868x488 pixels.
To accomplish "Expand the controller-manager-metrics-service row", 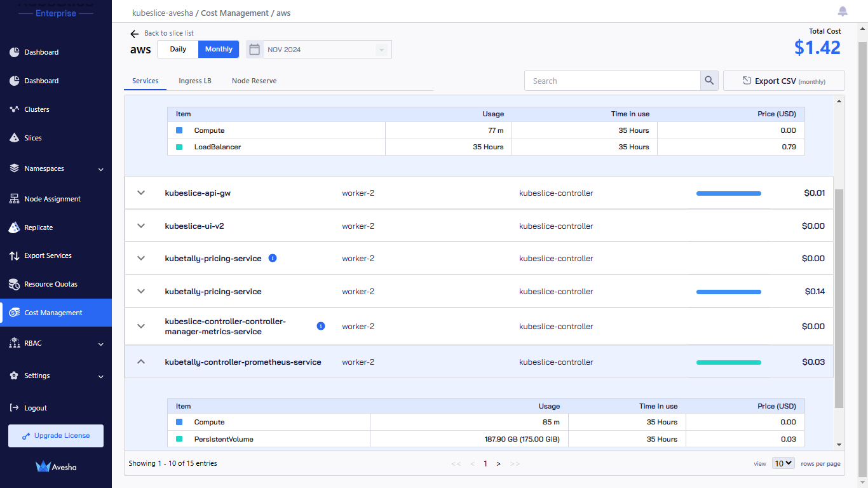I will 142,326.
